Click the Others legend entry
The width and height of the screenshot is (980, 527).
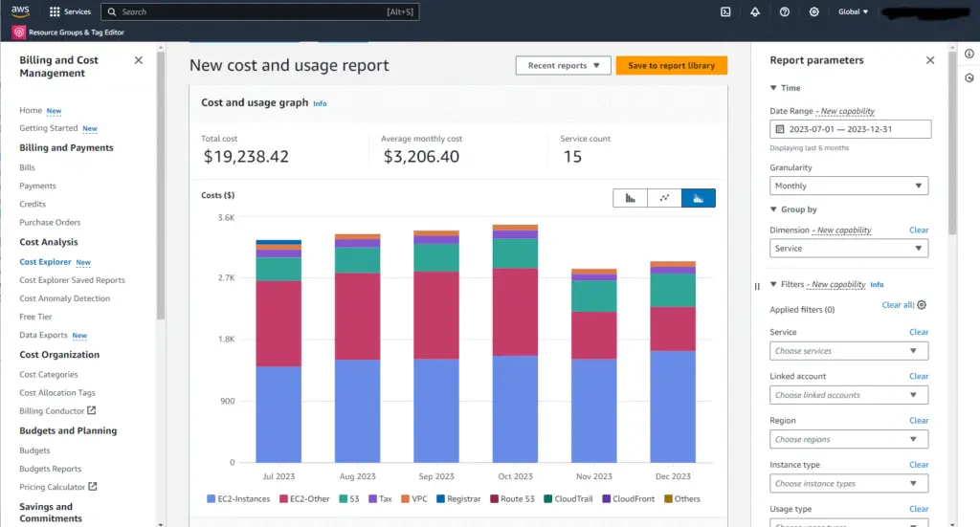click(681, 499)
